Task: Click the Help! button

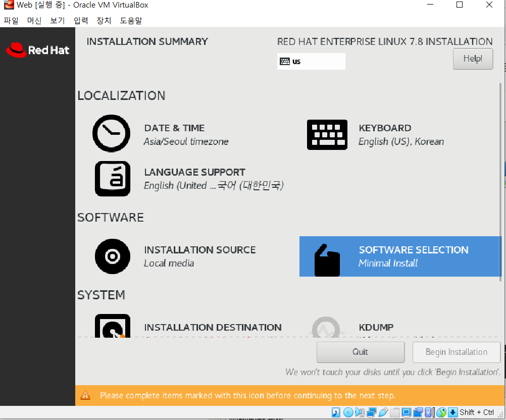Action: click(x=473, y=59)
